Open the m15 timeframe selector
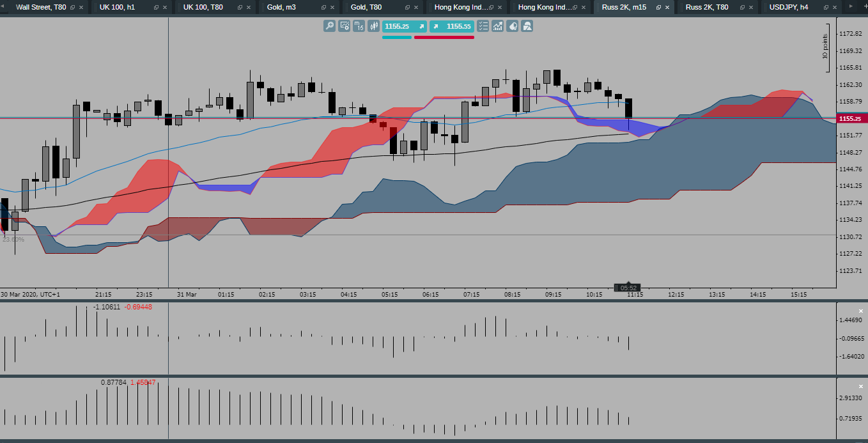The width and height of the screenshot is (868, 443). (x=359, y=26)
